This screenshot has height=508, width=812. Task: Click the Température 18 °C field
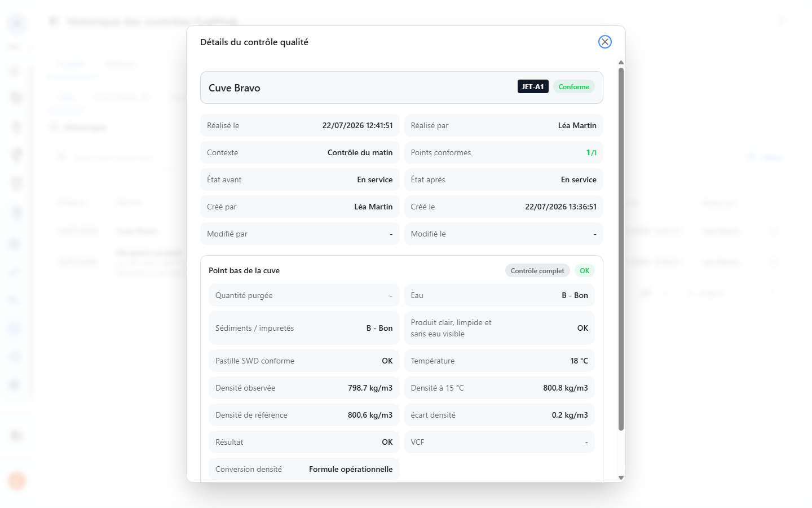click(500, 361)
